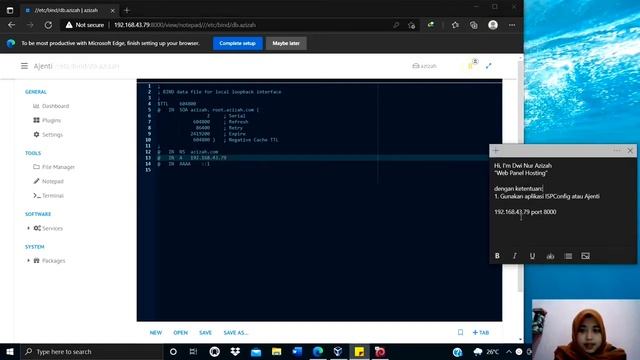
Task: Click Not secure warning in address bar
Action: (x=85, y=25)
